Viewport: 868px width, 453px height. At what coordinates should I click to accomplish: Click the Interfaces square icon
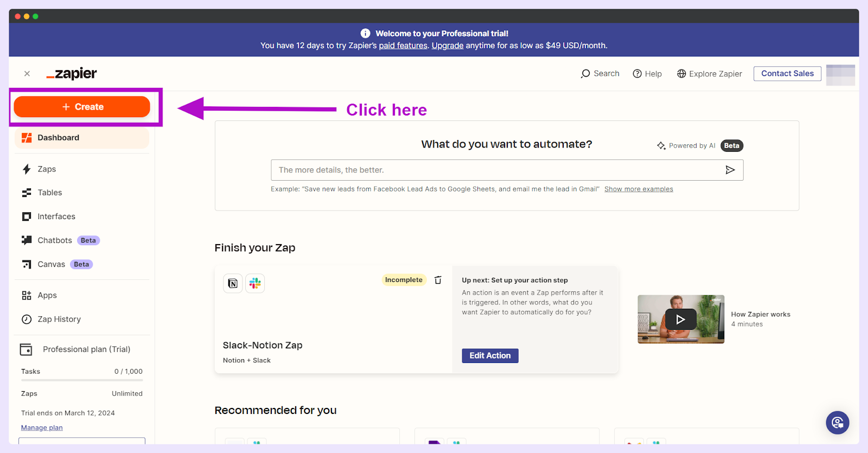pos(27,216)
